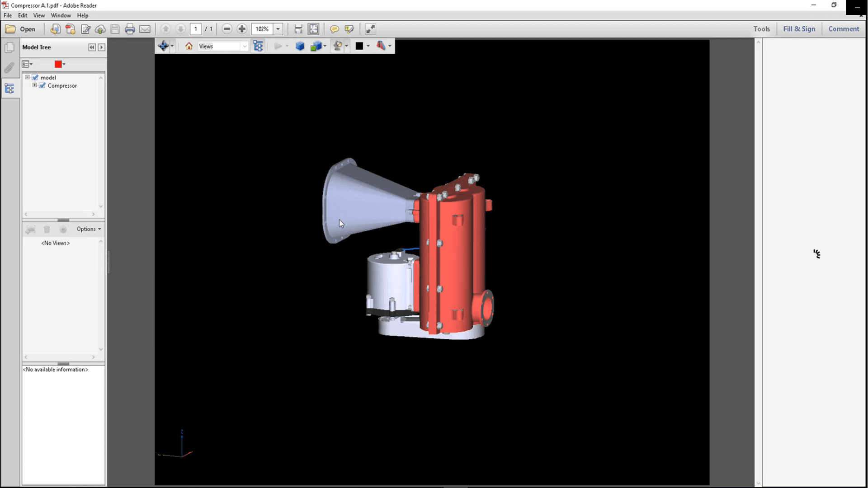Click the Comment pane button
This screenshot has width=868, height=488.
[x=843, y=29]
